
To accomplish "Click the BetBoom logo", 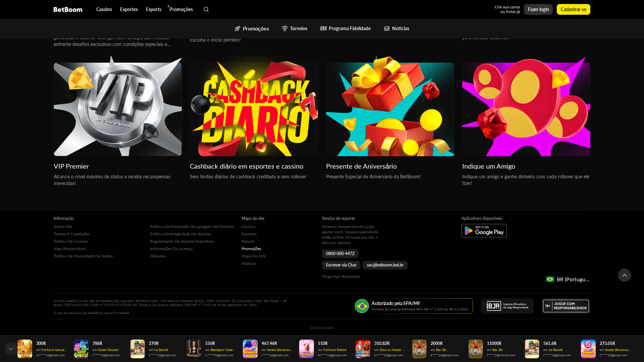I will pyautogui.click(x=68, y=9).
